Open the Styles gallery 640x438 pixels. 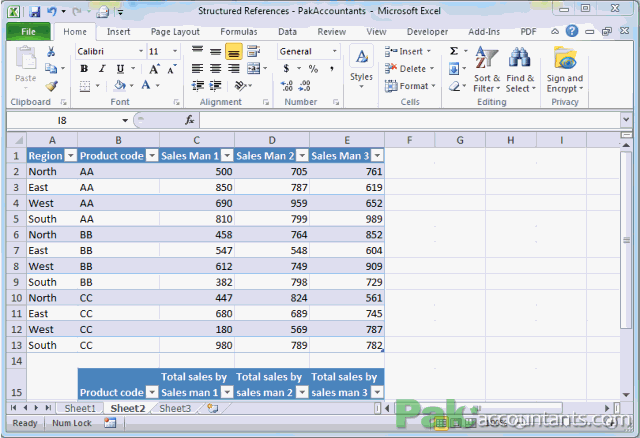click(x=361, y=65)
